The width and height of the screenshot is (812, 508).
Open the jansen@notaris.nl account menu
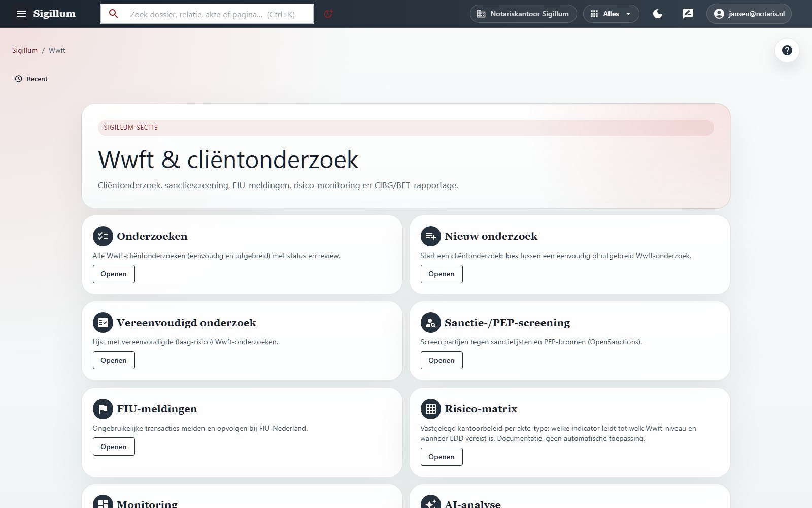749,14
